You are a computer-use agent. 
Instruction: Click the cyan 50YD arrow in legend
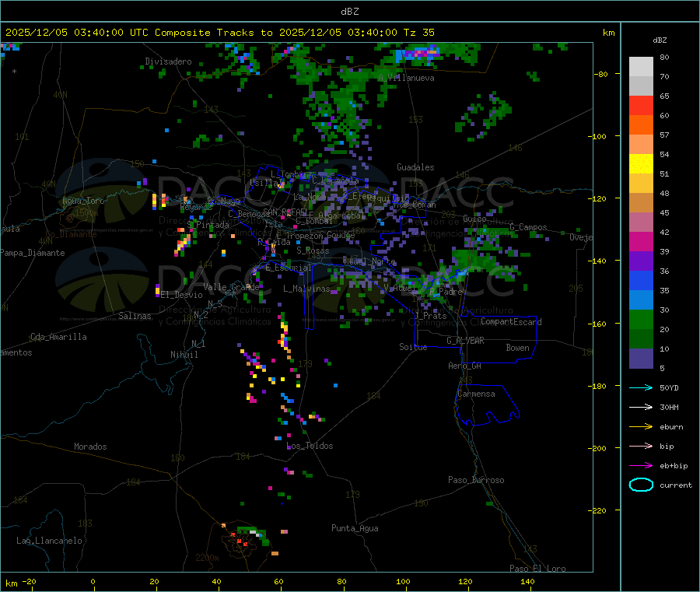[x=641, y=387]
